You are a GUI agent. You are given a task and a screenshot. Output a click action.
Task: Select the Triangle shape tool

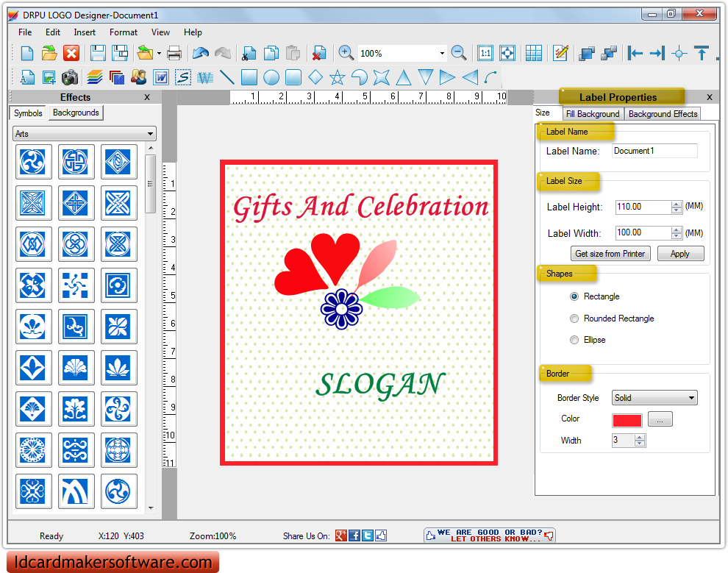[x=405, y=76]
